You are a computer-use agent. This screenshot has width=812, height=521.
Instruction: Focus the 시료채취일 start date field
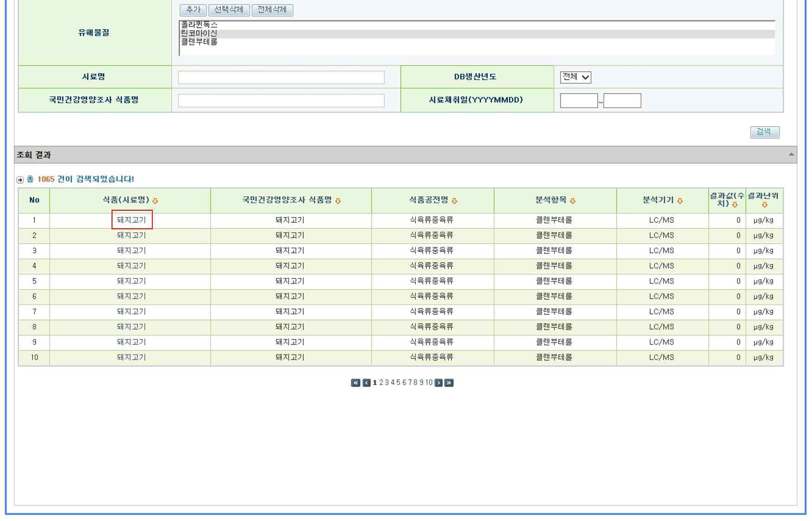[579, 100]
